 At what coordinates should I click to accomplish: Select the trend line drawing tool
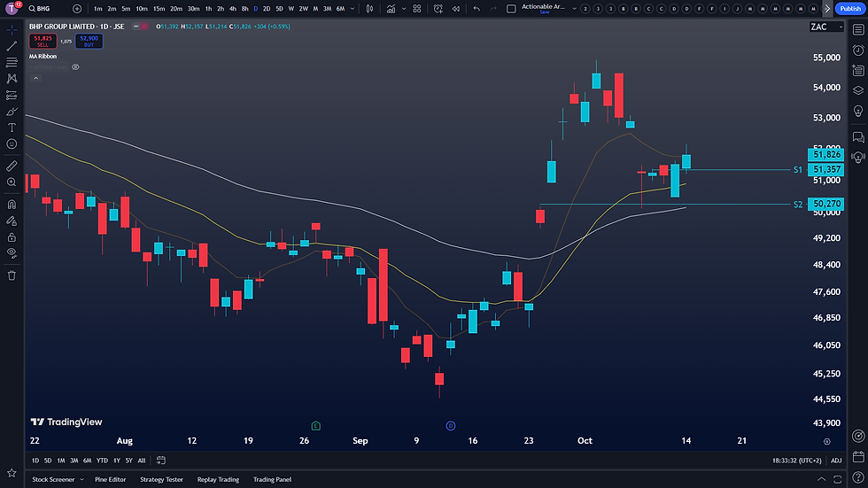[x=12, y=46]
